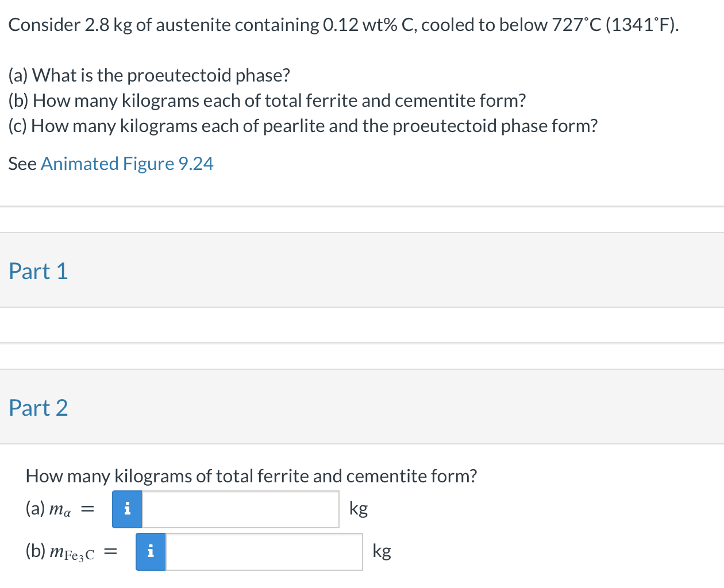Click the '(a) mα' label
The image size is (724, 588).
pos(48,509)
